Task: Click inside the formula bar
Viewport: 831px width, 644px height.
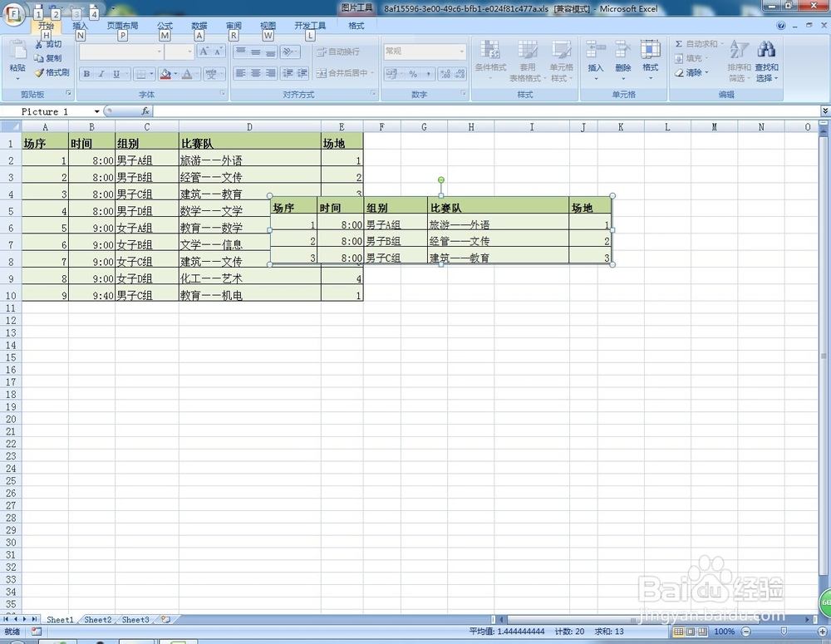Action: (486, 111)
